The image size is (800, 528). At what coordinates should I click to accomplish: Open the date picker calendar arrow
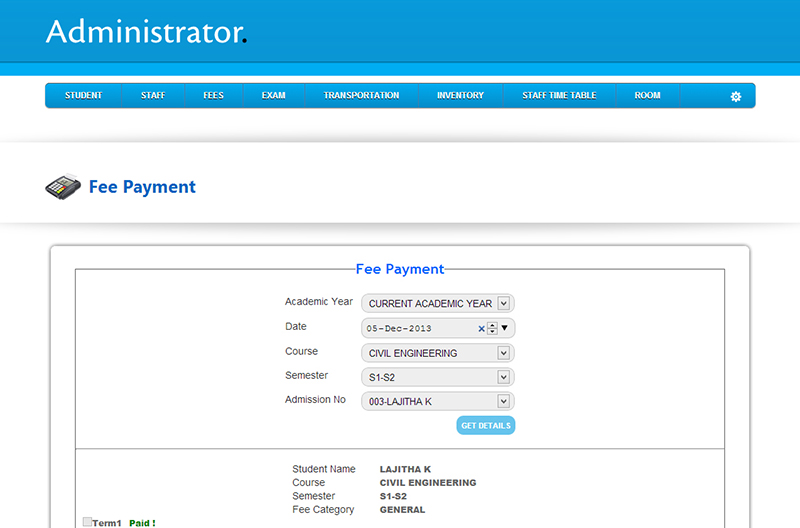coord(505,328)
